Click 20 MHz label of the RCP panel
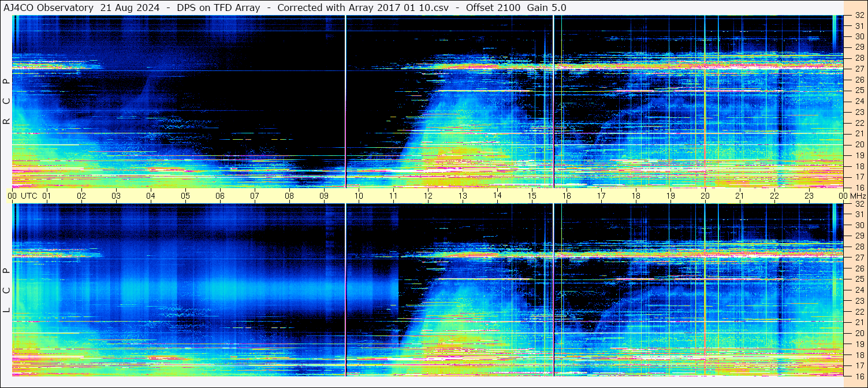This screenshot has height=388, width=868. pos(858,144)
